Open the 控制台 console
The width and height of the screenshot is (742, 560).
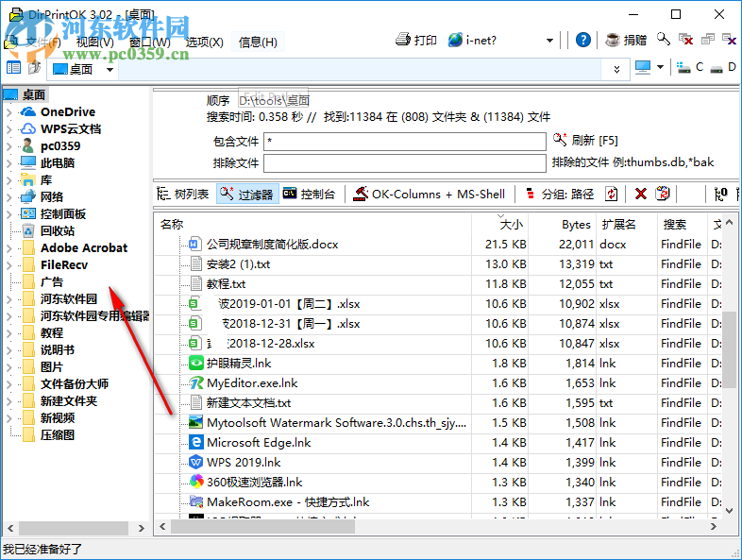309,195
